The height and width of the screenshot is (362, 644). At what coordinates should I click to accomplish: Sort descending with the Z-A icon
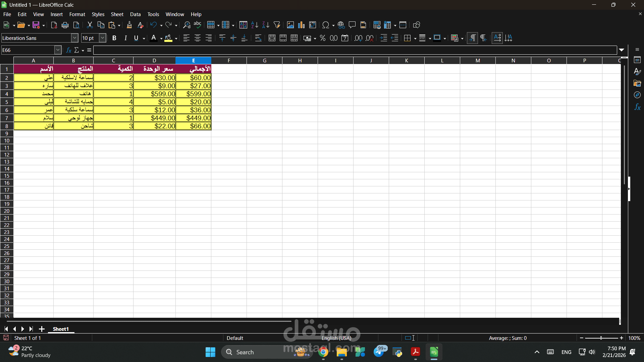(266, 25)
